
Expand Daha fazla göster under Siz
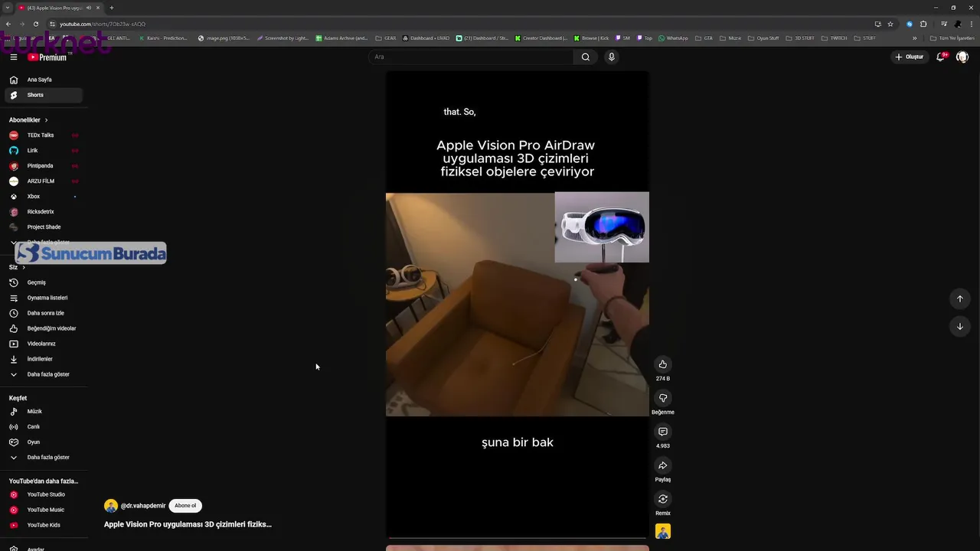(43, 374)
